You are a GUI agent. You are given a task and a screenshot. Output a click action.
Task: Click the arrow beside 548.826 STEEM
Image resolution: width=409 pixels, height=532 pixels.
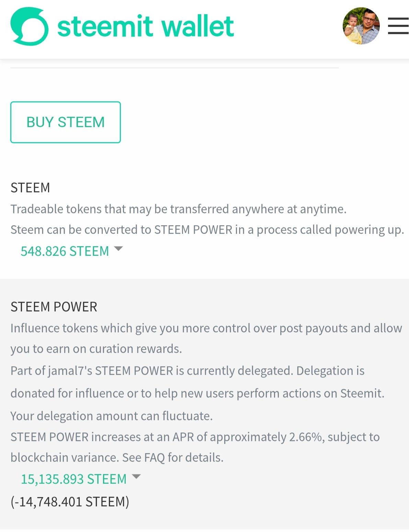118,249
